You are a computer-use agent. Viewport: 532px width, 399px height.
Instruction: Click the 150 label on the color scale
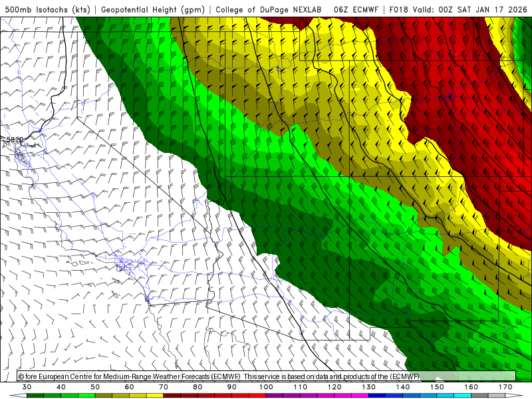[438, 387]
